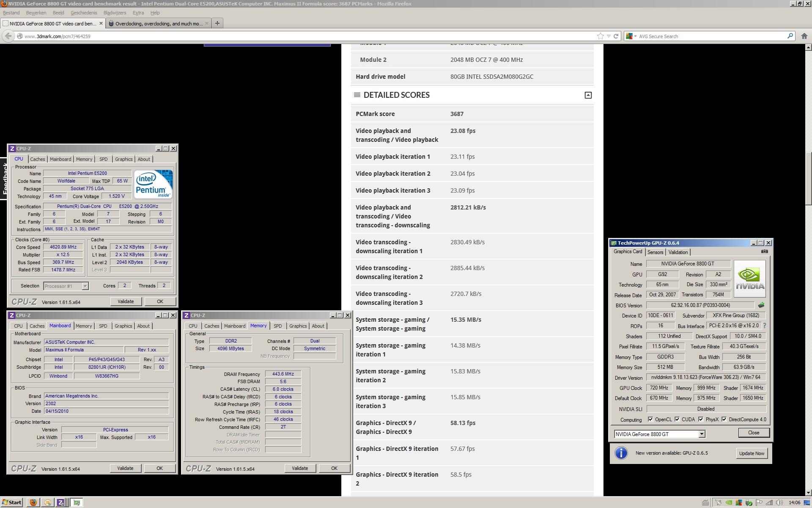Click the NVIDIA tray icon
Viewport: 812px width, 508px height.
point(729,502)
